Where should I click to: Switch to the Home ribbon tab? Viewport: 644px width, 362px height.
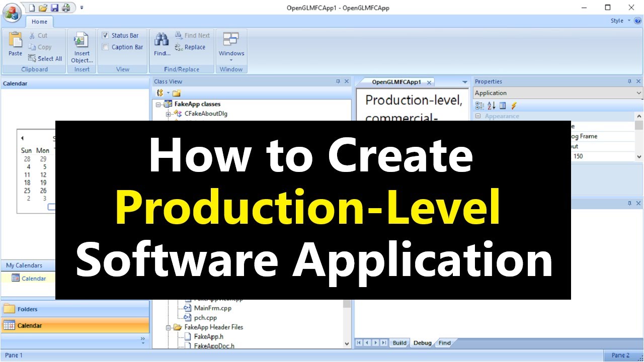tap(39, 22)
